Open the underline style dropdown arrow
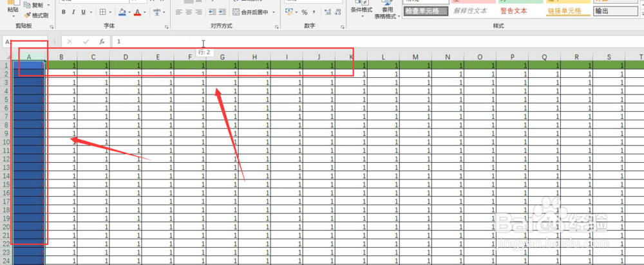 click(x=91, y=12)
